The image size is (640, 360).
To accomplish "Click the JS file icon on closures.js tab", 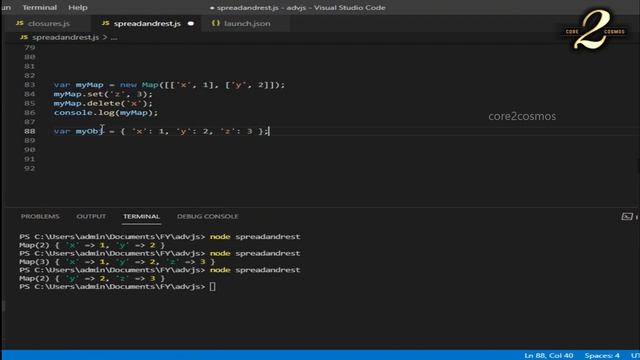I will tap(20, 23).
